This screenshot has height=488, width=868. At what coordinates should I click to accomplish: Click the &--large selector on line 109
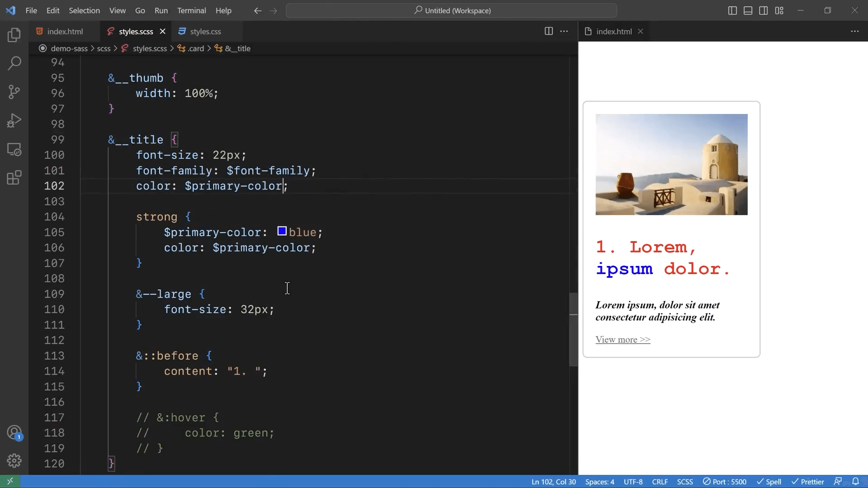coord(164,294)
